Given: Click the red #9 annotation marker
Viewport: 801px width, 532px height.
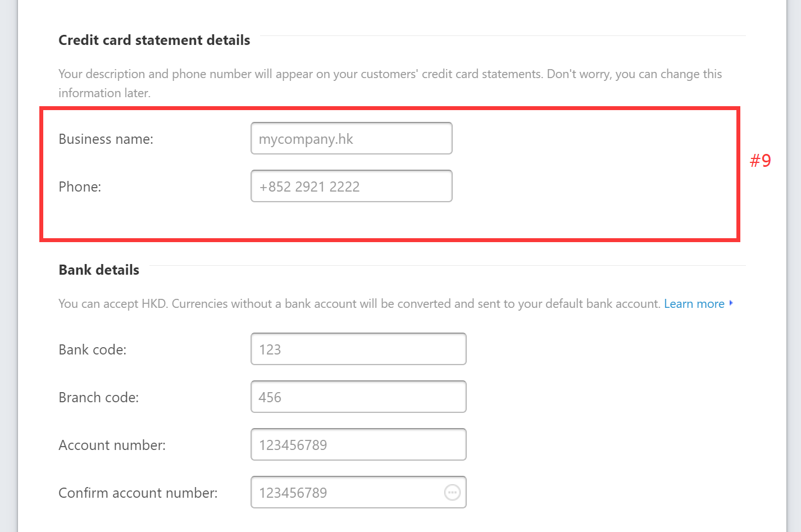Looking at the screenshot, I should [x=761, y=161].
